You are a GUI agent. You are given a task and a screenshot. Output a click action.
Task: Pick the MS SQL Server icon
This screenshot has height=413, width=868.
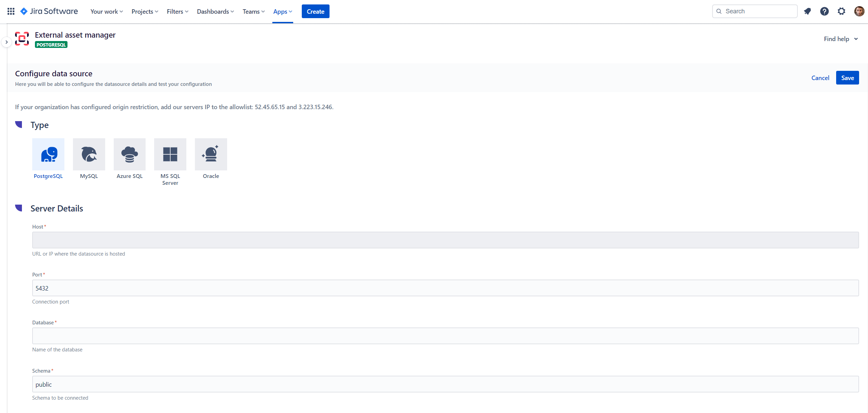pyautogui.click(x=170, y=154)
